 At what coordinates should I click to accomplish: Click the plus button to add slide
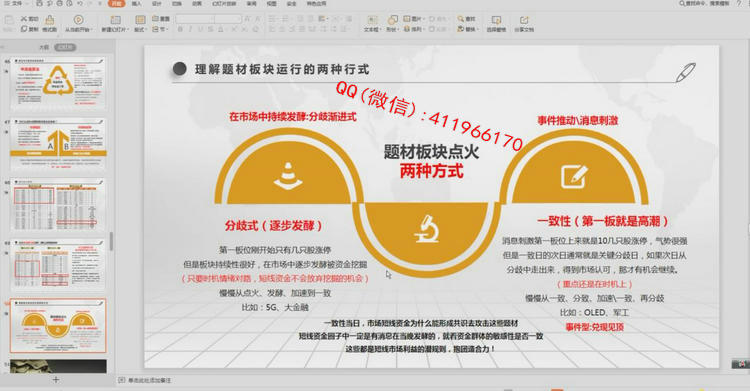tap(55, 380)
